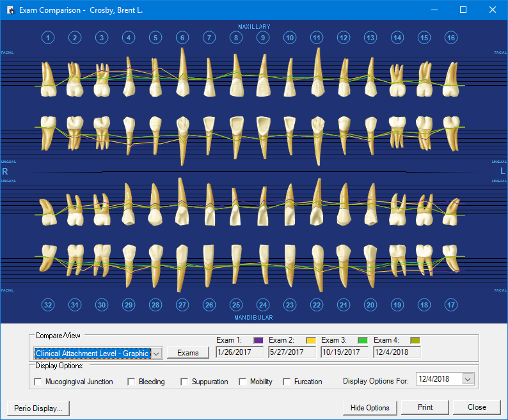
Task: Click the purple Exam 1 color swatch
Action: (258, 340)
